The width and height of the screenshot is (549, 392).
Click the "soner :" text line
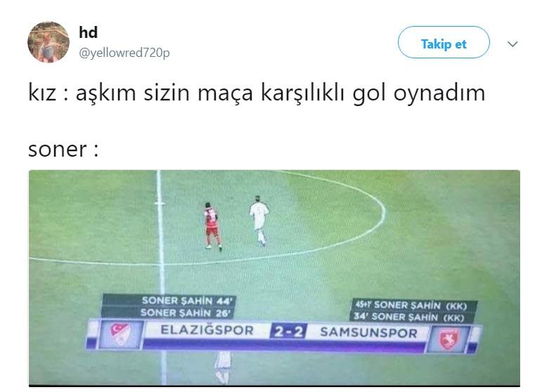(63, 150)
